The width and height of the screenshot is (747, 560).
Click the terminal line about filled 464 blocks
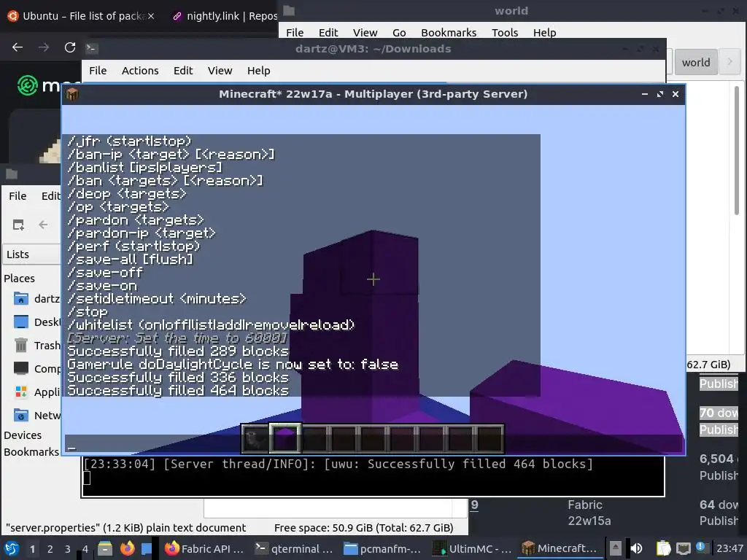pos(338,464)
